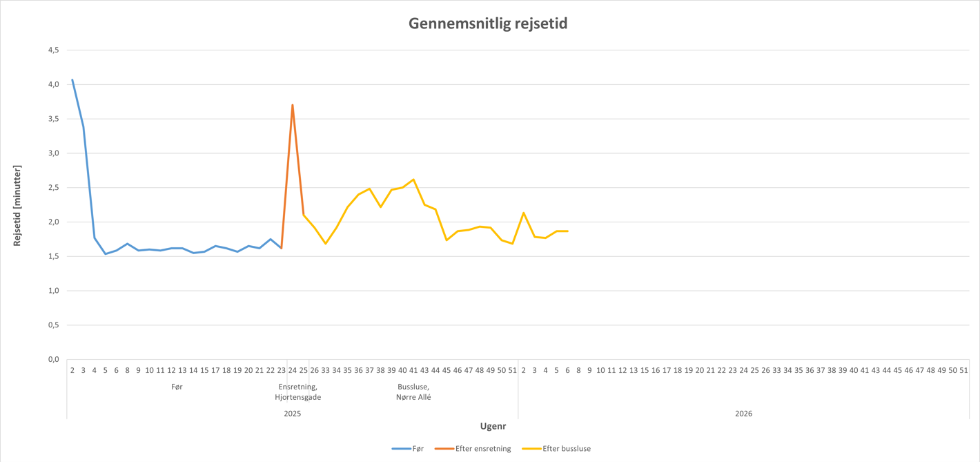This screenshot has width=980, height=462.
Task: Click the '2025' year label below the axis
Action: tap(293, 414)
